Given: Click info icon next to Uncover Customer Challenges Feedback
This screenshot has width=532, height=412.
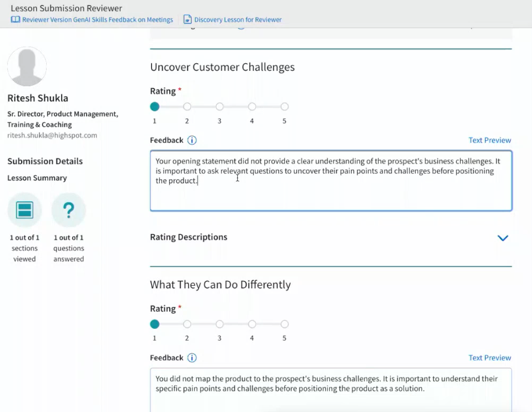Looking at the screenshot, I should pos(192,140).
